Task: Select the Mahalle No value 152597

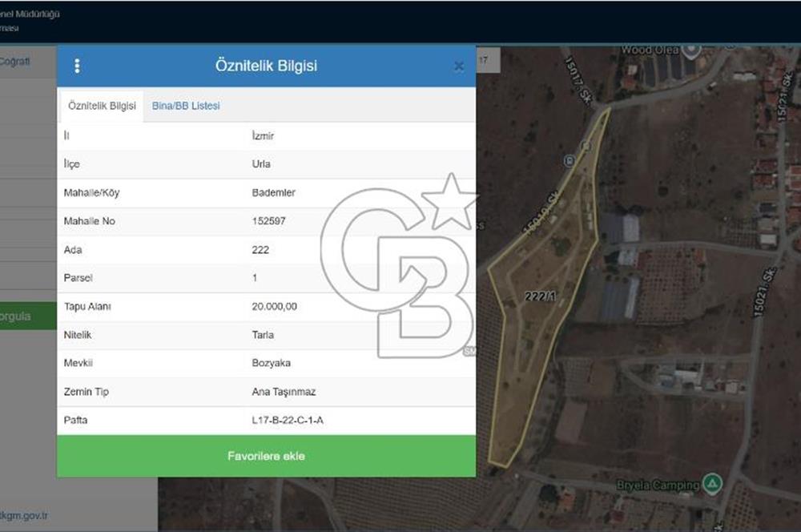Action: coord(268,221)
